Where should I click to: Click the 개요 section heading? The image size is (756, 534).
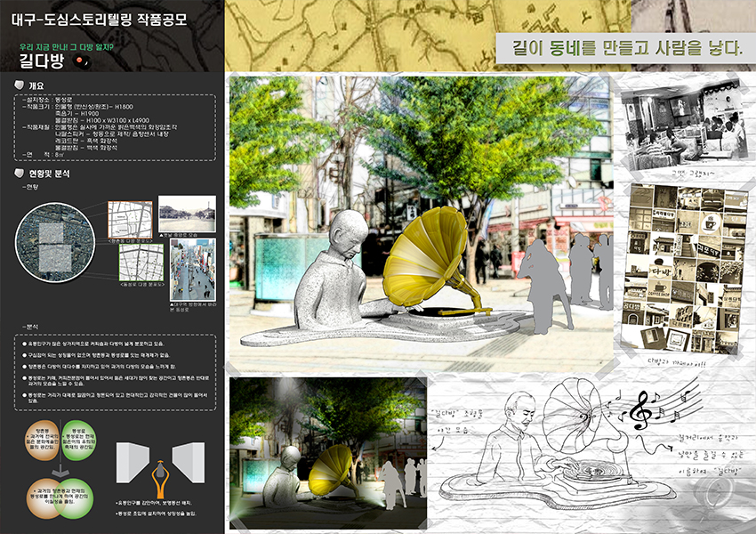36,85
